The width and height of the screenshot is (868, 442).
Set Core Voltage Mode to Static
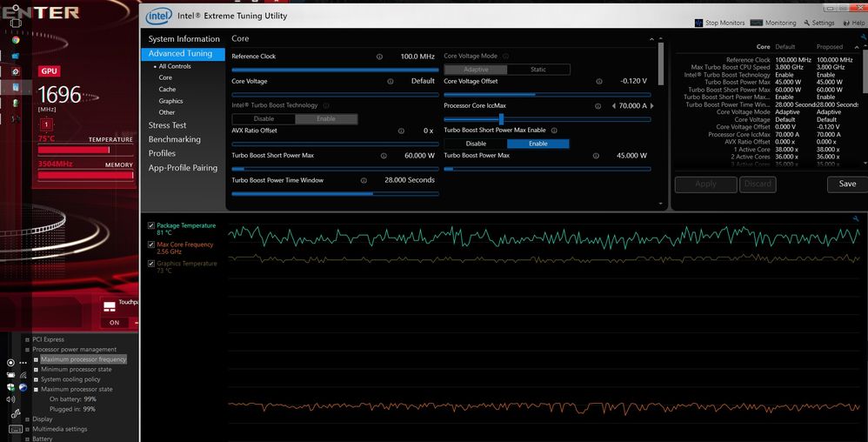[538, 70]
